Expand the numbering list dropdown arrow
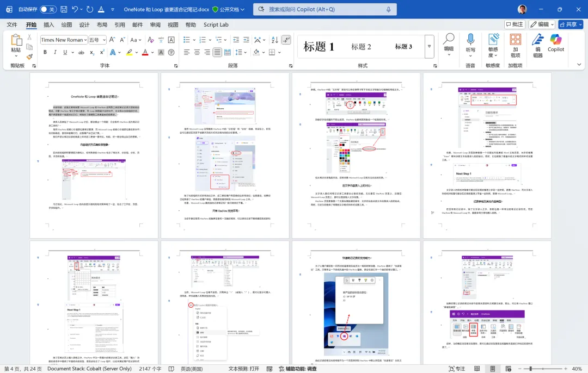588x373 pixels. [x=210, y=40]
